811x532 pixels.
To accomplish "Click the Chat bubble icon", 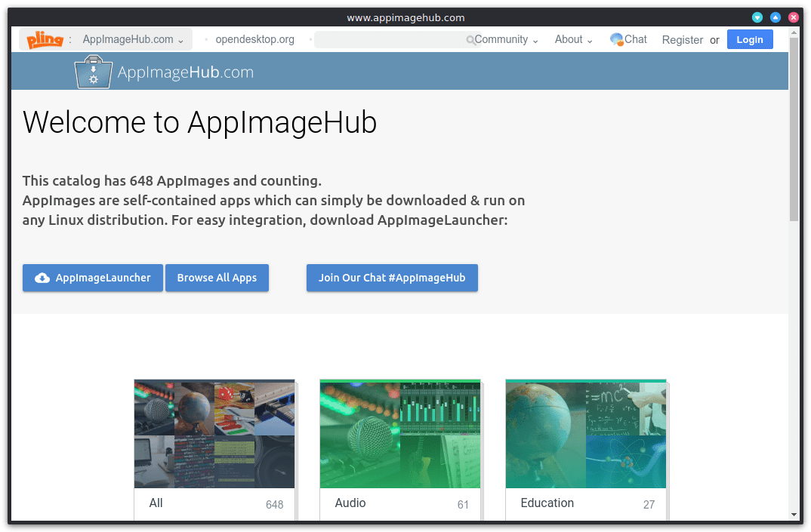I will pyautogui.click(x=616, y=39).
